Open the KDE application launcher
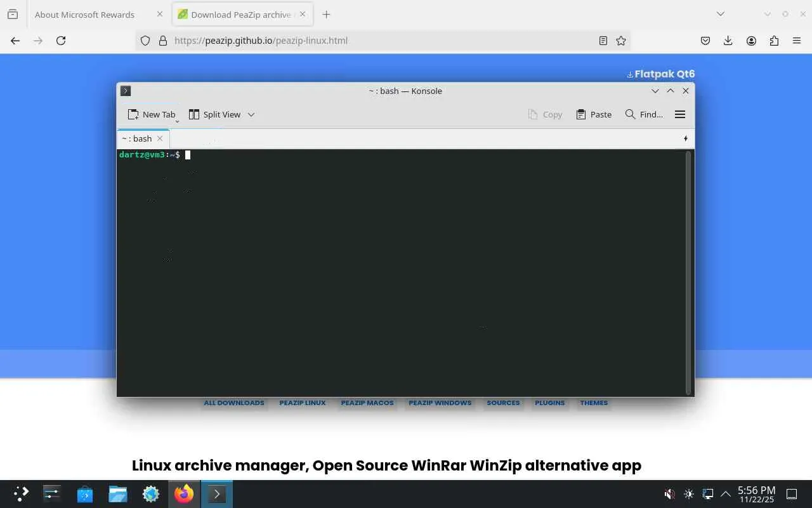Viewport: 812px width, 508px height. [21, 494]
